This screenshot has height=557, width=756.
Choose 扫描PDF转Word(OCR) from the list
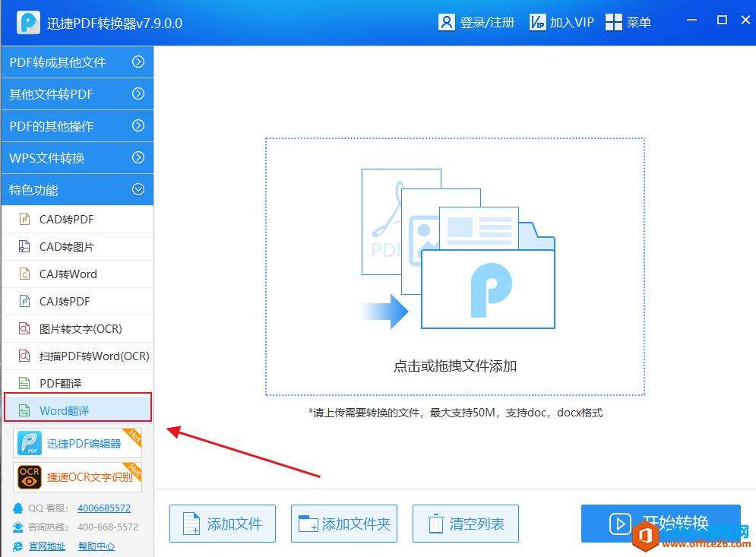point(77,356)
